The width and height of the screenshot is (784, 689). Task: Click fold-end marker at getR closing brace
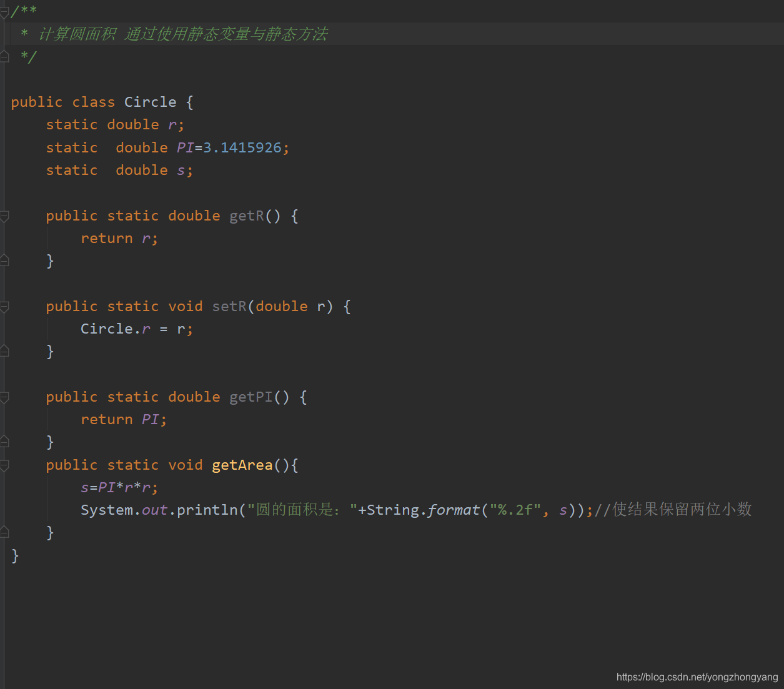coord(4,260)
